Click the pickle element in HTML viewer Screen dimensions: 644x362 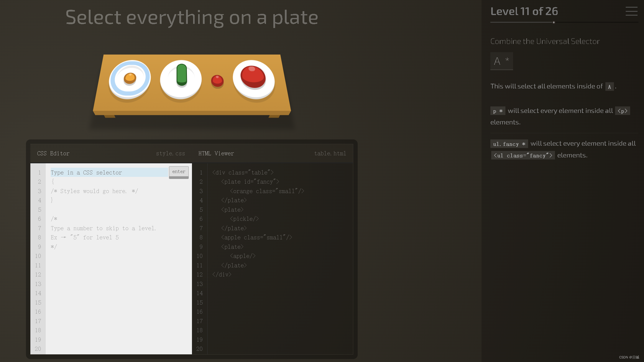coord(243,218)
